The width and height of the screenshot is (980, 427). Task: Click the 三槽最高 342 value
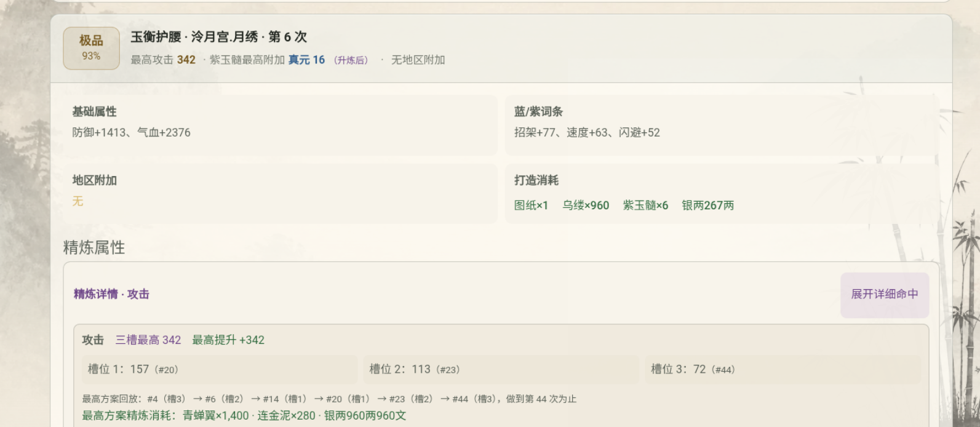(x=148, y=340)
